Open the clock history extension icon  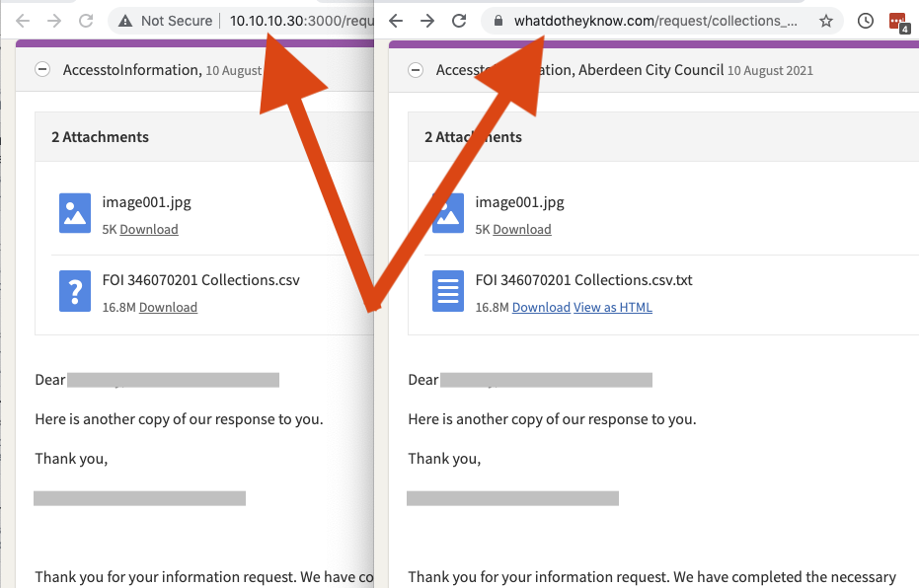[x=865, y=21]
